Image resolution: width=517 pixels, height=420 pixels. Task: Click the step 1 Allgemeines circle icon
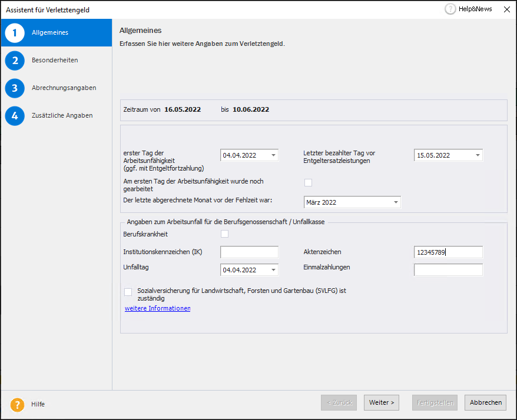(x=15, y=33)
